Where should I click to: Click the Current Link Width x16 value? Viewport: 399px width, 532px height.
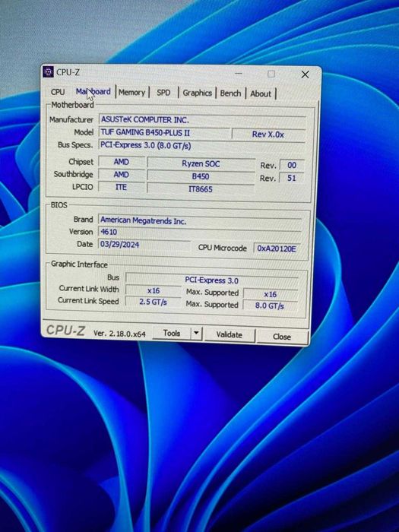pyautogui.click(x=154, y=291)
